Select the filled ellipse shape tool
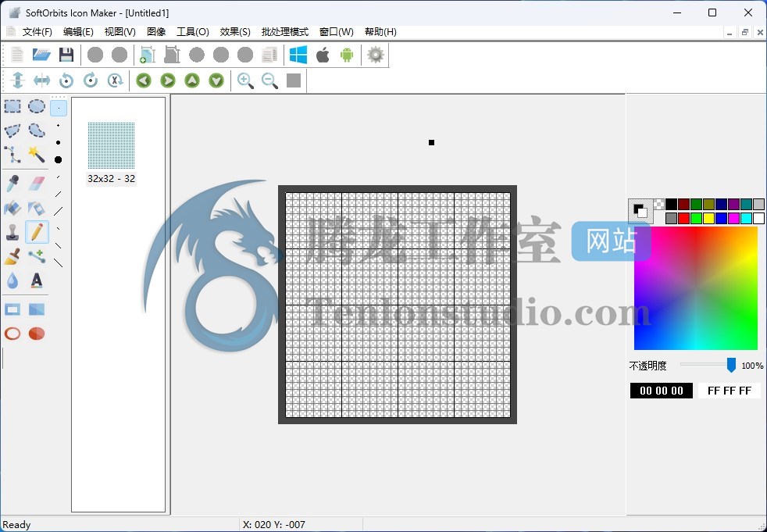 tap(37, 334)
